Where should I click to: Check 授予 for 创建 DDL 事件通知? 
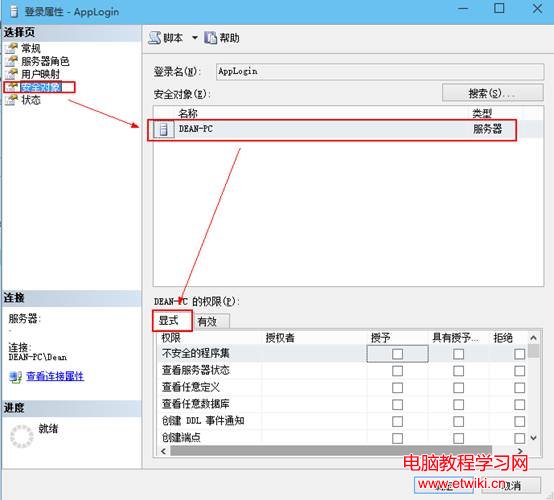(x=397, y=421)
